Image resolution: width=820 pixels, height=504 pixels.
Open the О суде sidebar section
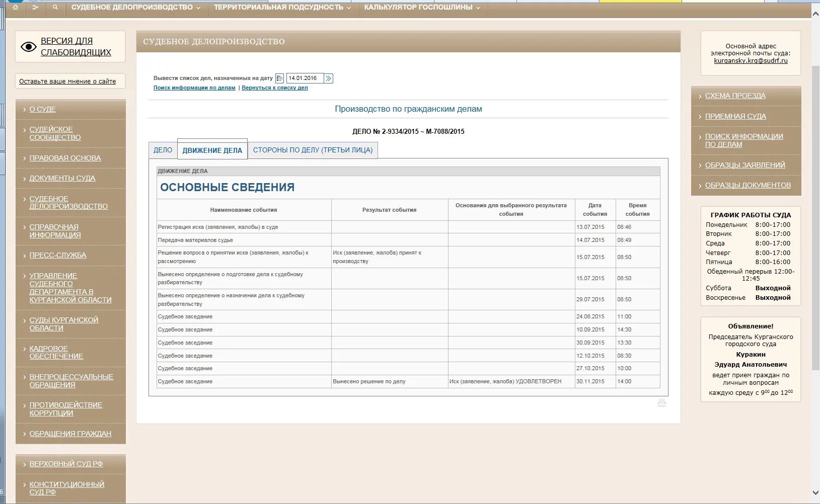(43, 109)
